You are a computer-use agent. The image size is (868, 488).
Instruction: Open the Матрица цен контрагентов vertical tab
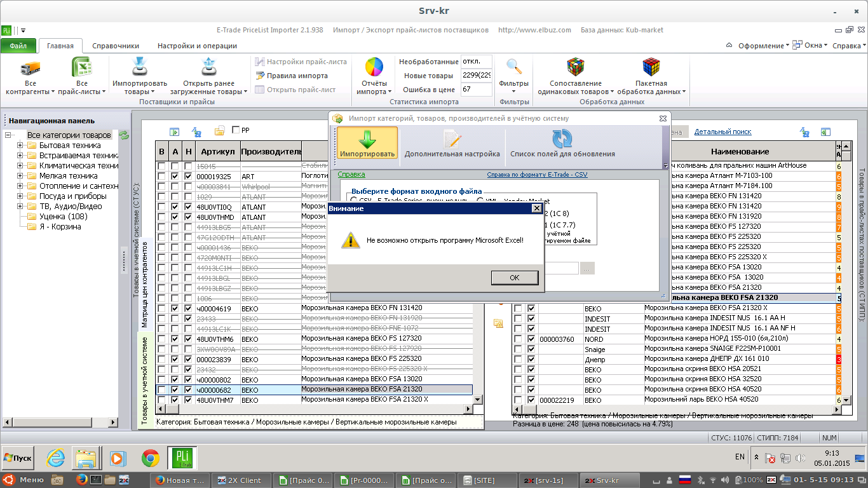coord(145,284)
